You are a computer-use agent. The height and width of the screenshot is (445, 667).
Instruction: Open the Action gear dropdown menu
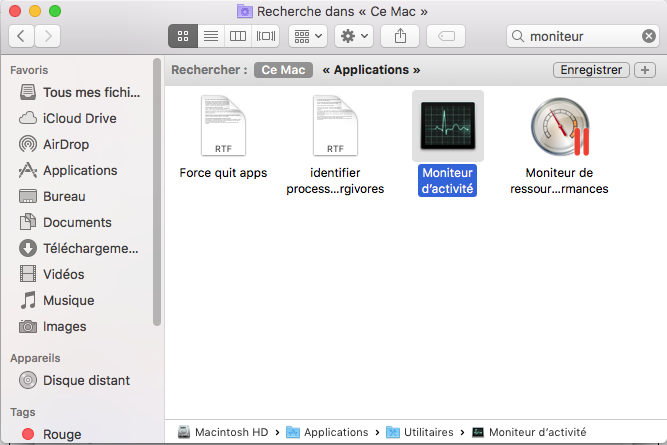point(354,36)
